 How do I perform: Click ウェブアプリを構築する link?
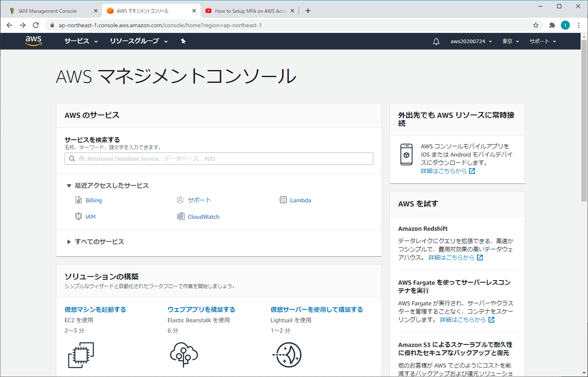pyautogui.click(x=201, y=309)
